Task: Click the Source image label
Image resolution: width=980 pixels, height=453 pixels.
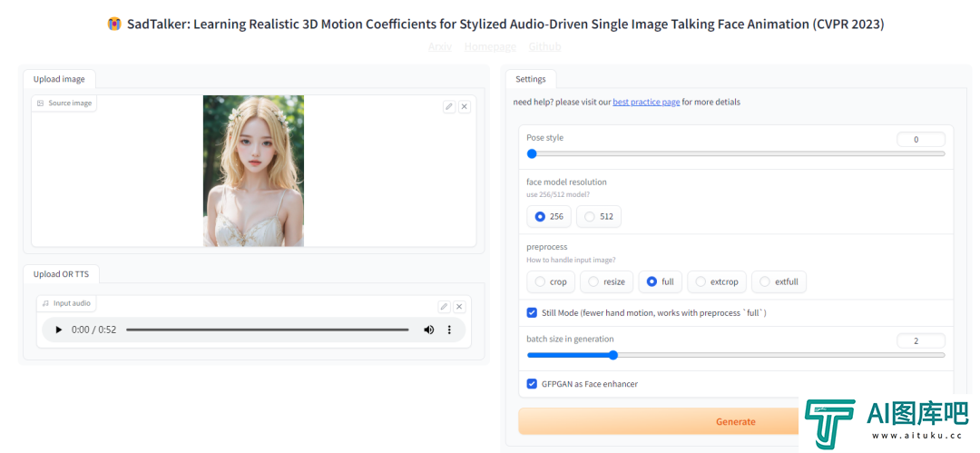Action: [64, 103]
